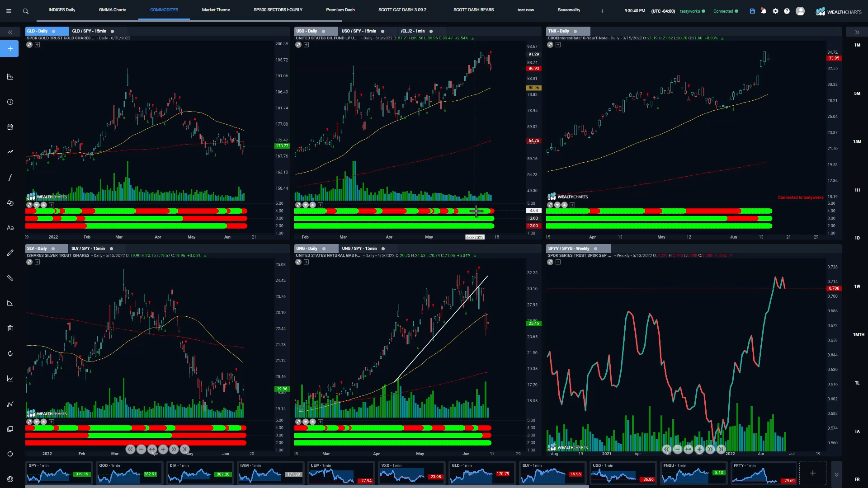The image size is (868, 488).
Task: Expand UNG indicator pane with up arrow
Action: 312,422
